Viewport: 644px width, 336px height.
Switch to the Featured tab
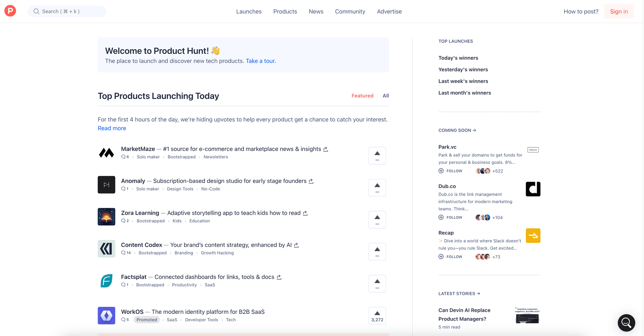pyautogui.click(x=362, y=96)
